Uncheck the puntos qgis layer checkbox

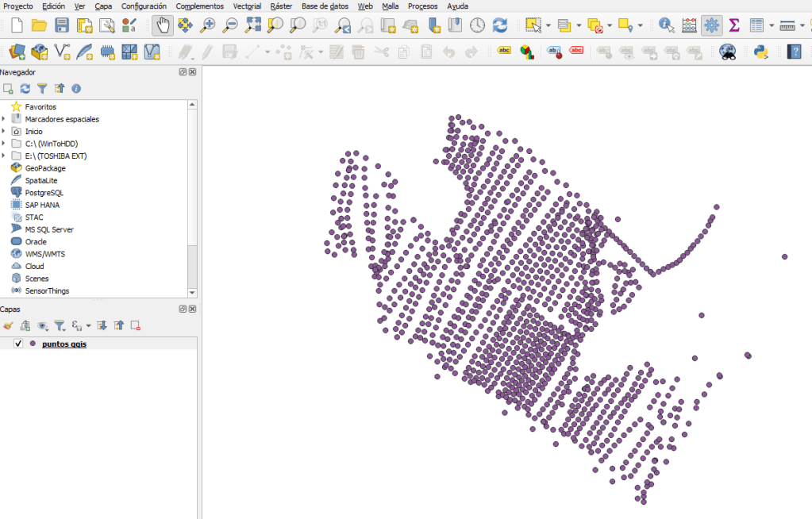point(18,344)
